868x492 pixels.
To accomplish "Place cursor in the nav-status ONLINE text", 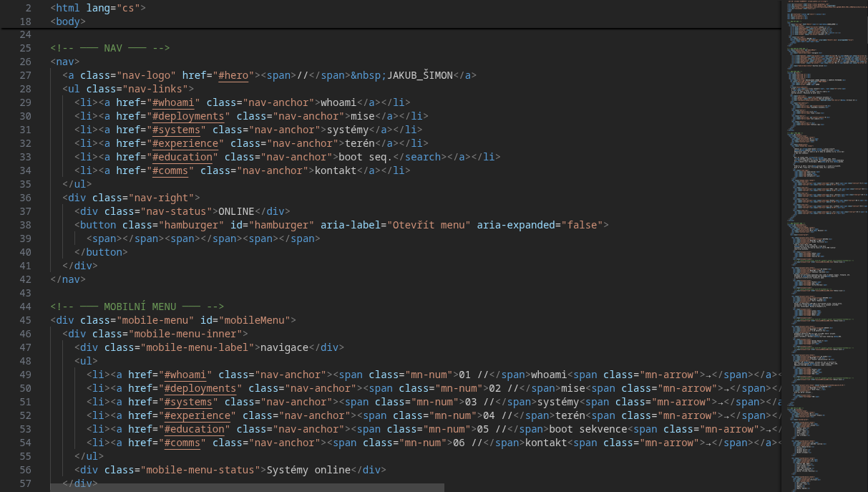I will (238, 211).
